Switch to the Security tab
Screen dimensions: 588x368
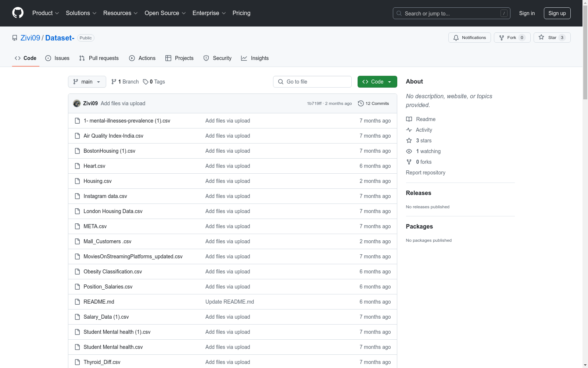coord(218,58)
